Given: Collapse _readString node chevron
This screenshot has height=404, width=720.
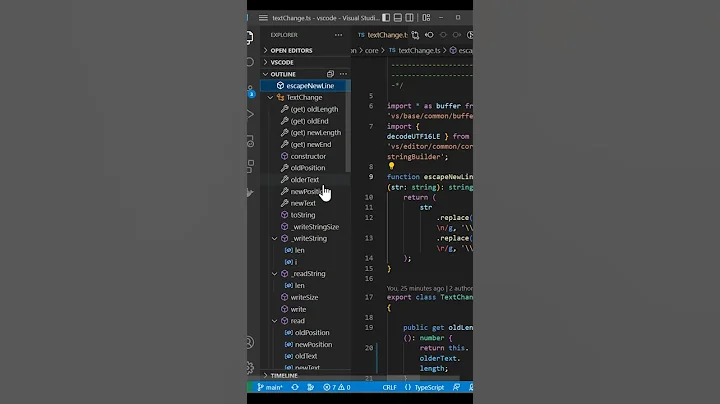Looking at the screenshot, I should coord(275,274).
